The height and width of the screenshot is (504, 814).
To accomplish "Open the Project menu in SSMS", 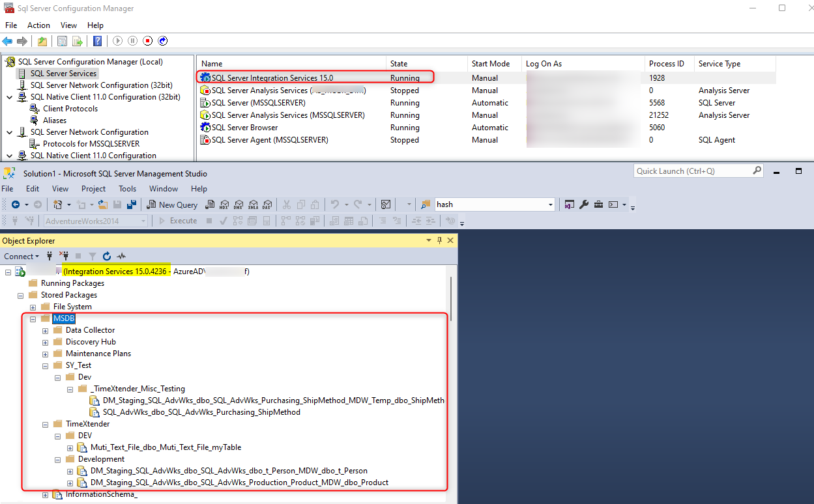I will pos(93,189).
